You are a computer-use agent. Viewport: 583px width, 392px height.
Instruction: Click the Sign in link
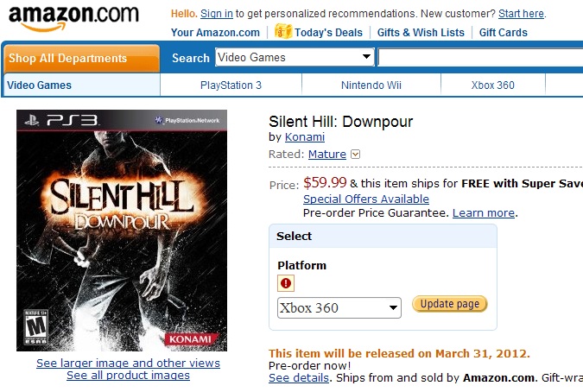[216, 14]
